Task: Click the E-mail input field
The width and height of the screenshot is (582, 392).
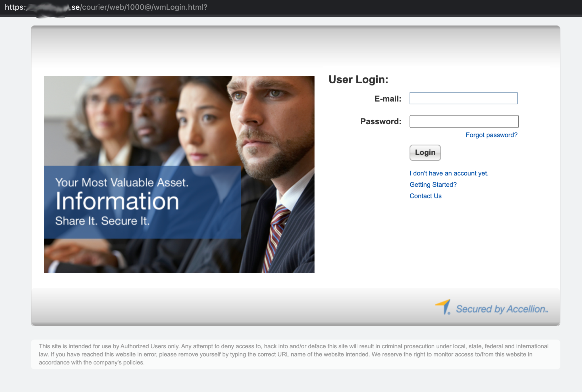Action: [463, 98]
